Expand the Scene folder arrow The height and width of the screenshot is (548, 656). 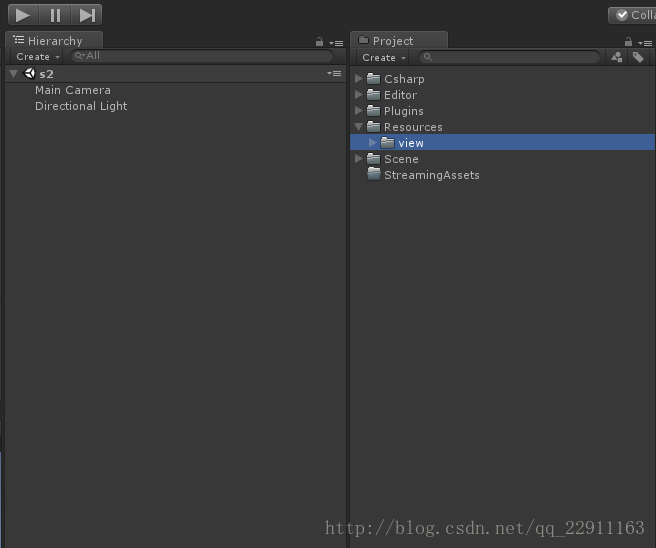coord(359,159)
